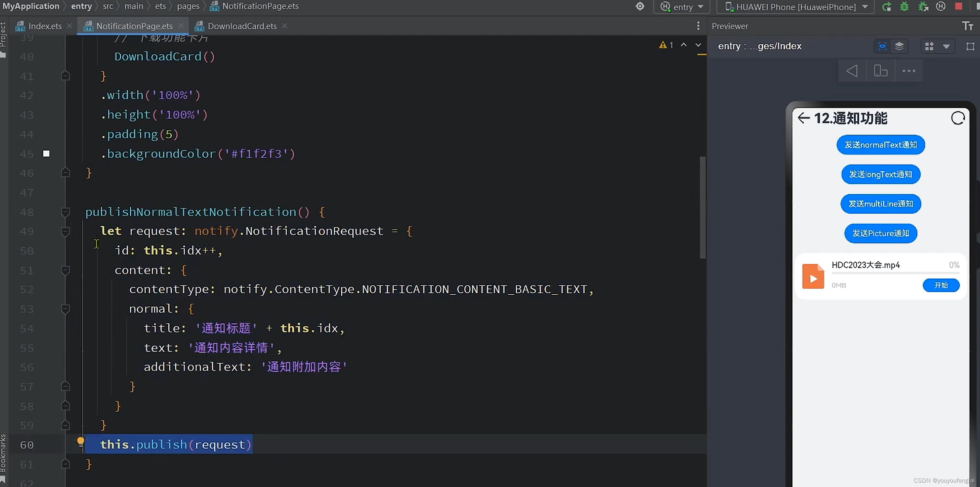Toggle line 49 code folding indicator
This screenshot has height=487, width=980.
(65, 231)
